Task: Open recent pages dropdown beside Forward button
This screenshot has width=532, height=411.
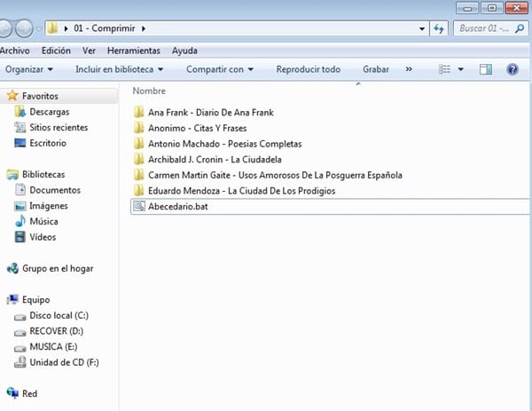Action: pos(39,29)
